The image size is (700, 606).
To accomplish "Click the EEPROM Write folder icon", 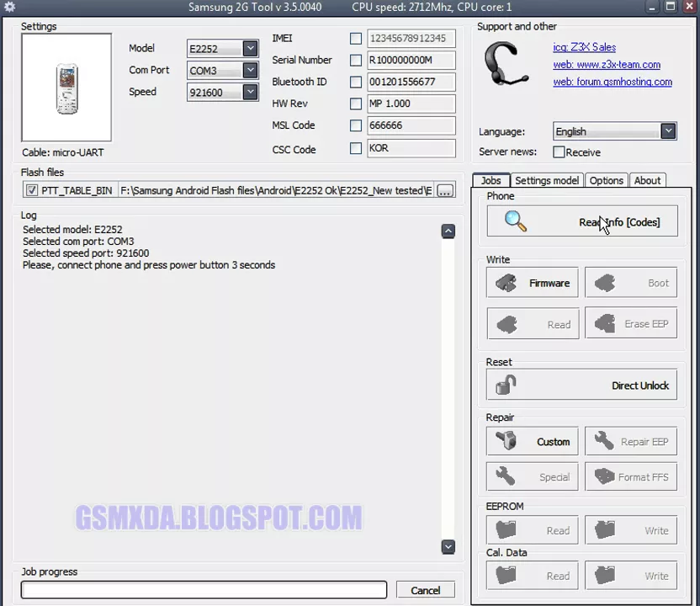I will (604, 529).
